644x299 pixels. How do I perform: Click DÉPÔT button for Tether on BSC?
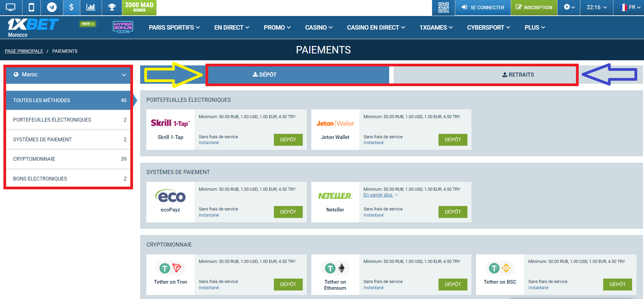(x=617, y=284)
